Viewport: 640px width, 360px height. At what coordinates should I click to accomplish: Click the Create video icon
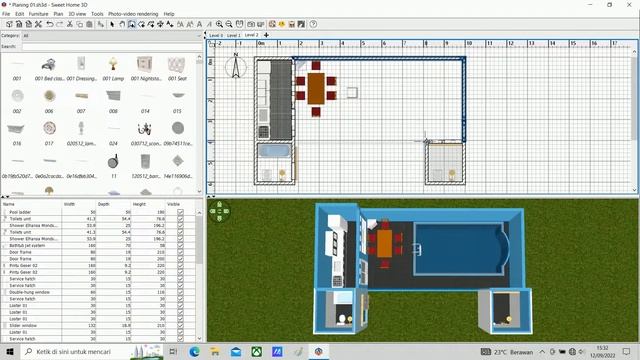[x=261, y=24]
